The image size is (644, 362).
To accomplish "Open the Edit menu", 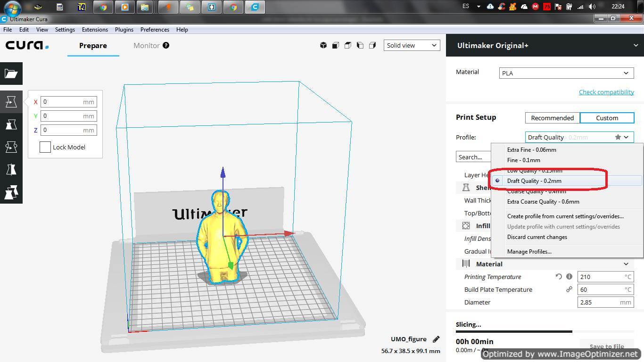I will pos(24,29).
